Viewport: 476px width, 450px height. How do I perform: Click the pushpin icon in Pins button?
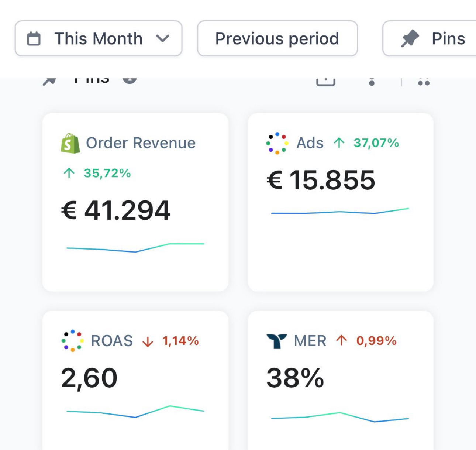click(410, 38)
